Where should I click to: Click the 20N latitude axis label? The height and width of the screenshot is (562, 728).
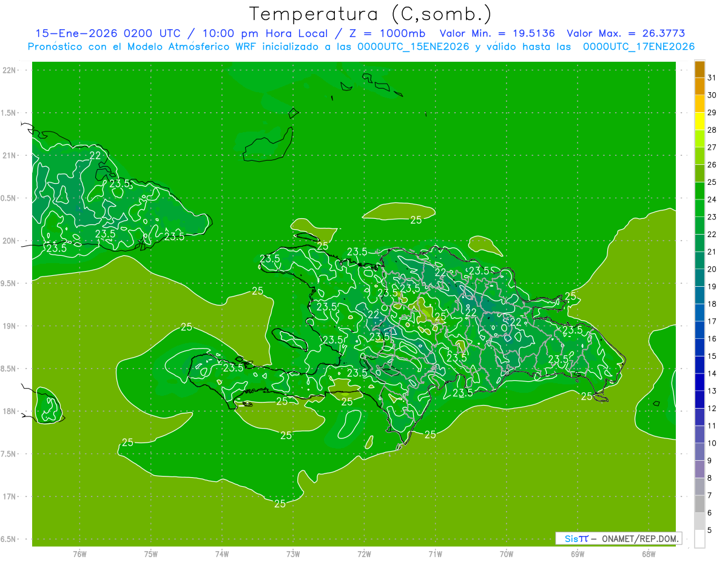tap(8, 241)
